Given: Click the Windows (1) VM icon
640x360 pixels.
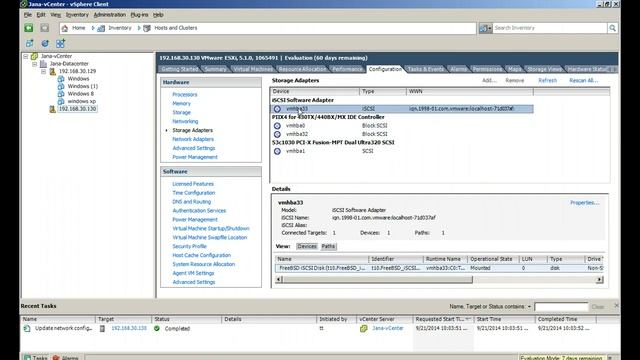Looking at the screenshot, I should pos(61,86).
